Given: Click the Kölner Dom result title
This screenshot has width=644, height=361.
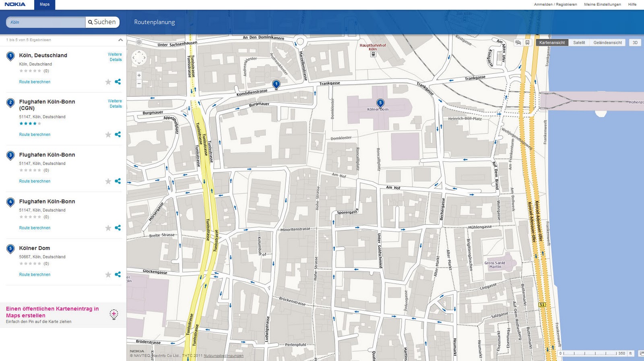Looking at the screenshot, I should 35,248.
